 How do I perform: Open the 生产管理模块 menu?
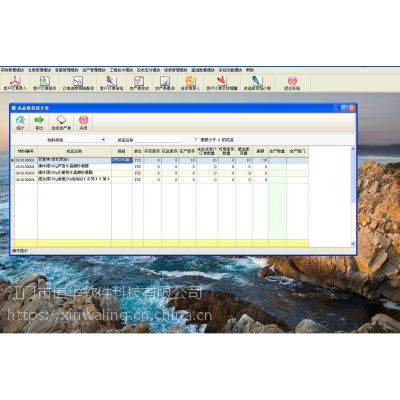[94, 70]
